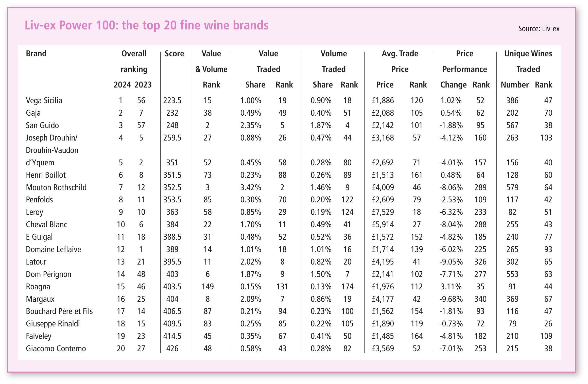The image size is (588, 384).
Task: Click the Liv-ex Power 100 table title
Action: (x=146, y=26)
